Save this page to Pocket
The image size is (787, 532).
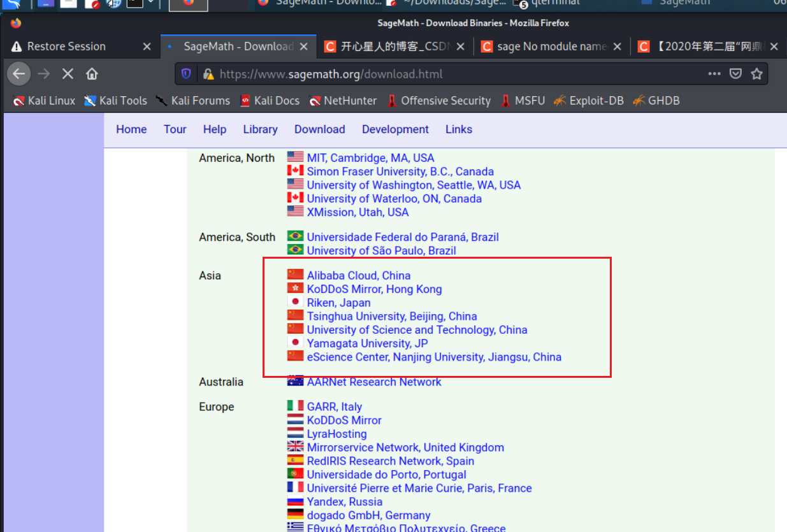click(735, 74)
